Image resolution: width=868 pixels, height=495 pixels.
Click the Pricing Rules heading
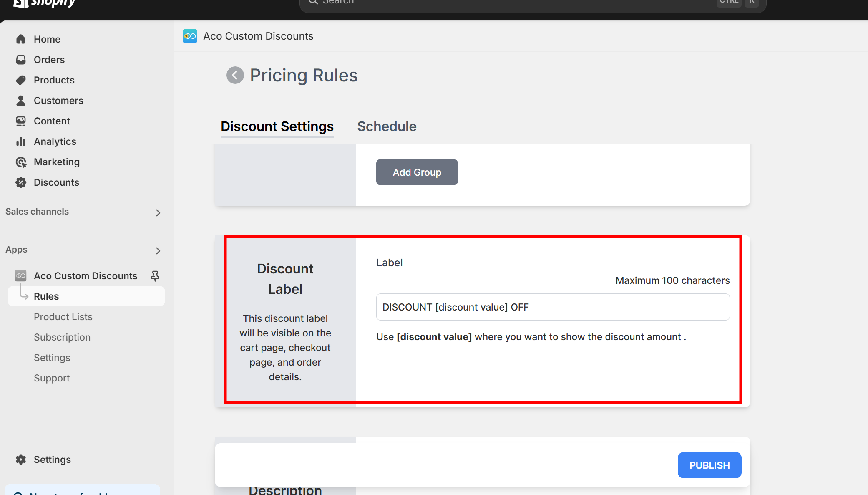304,76
